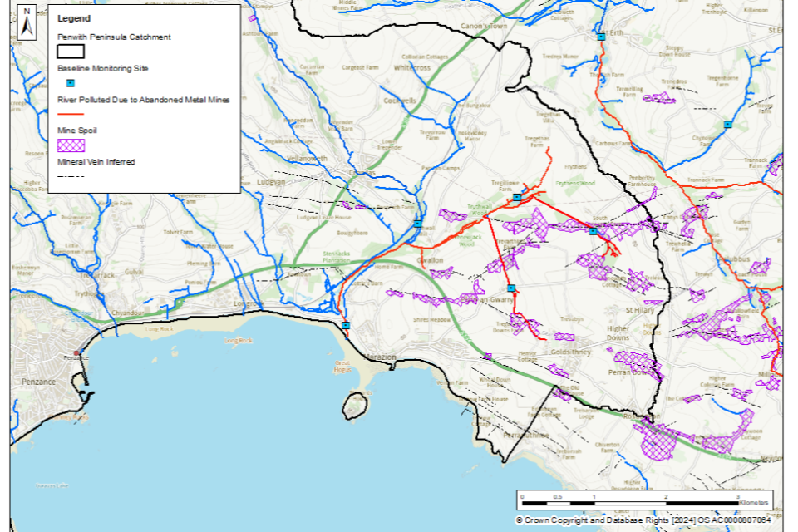Click the Gwallon place label
Image resolution: width=798 pixels, height=532 pixels.
tap(430, 259)
